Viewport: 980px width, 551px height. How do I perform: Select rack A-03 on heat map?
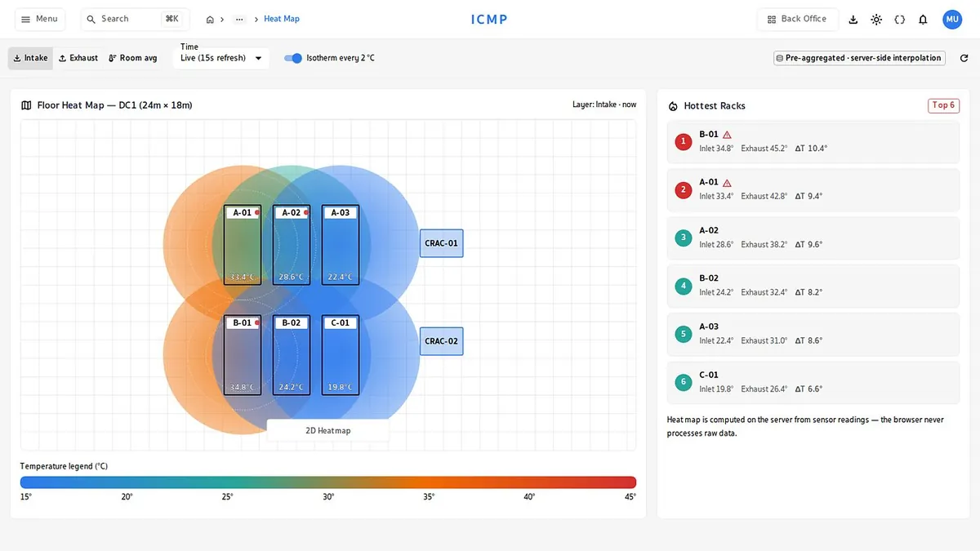[x=341, y=244]
